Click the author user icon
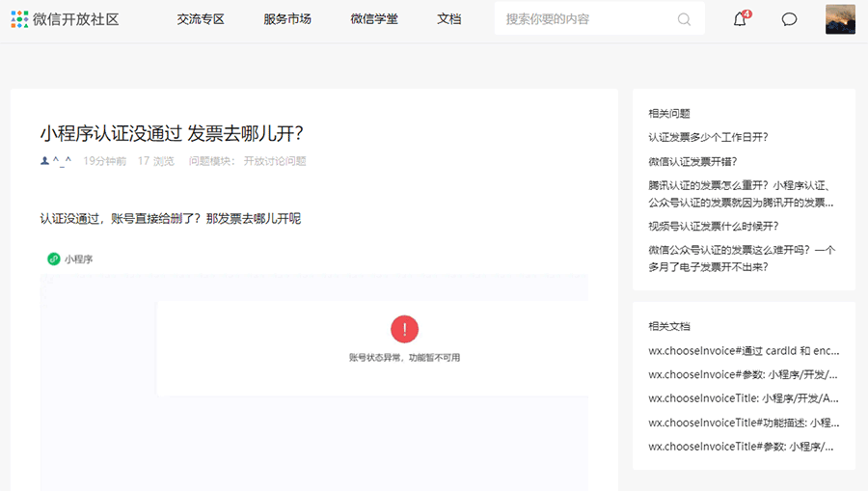The height and width of the screenshot is (491, 868). pyautogui.click(x=44, y=161)
